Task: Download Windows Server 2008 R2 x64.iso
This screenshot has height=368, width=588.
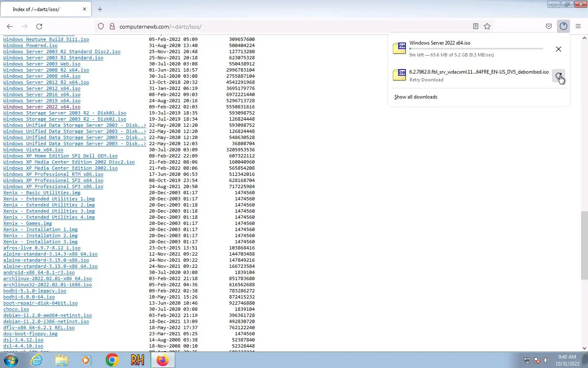Action: (46, 70)
